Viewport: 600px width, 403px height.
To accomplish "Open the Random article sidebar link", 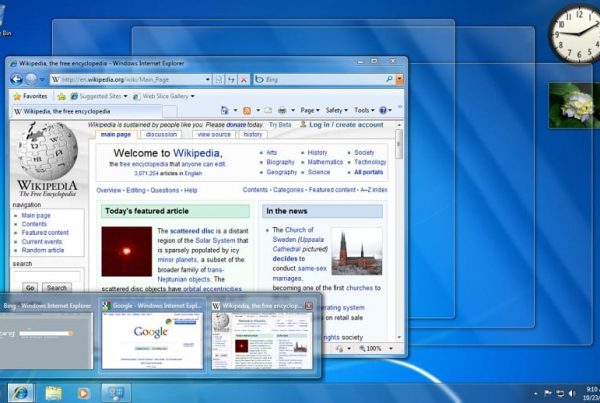I will click(x=43, y=250).
